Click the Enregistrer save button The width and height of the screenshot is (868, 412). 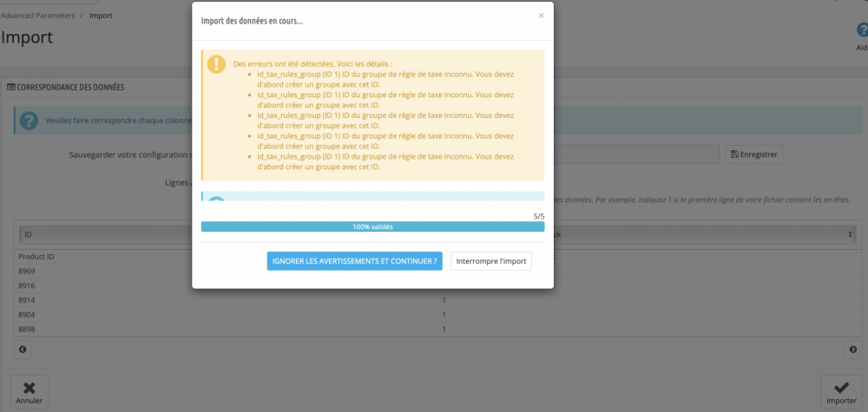pyautogui.click(x=754, y=154)
